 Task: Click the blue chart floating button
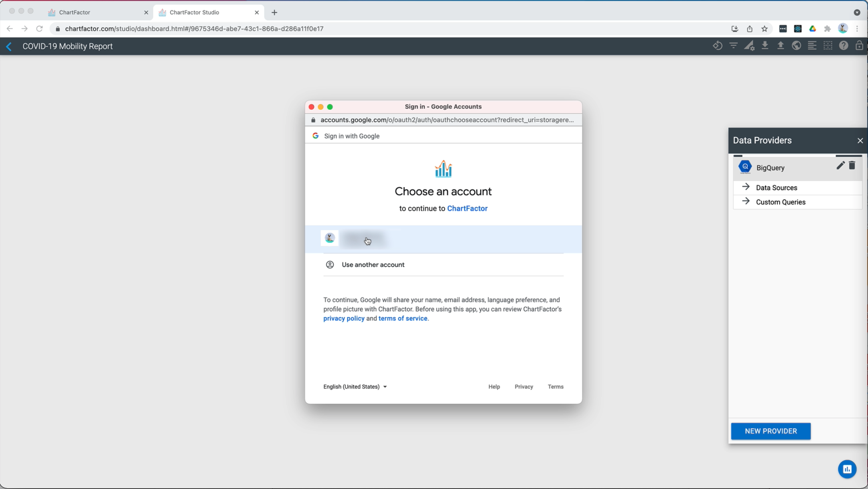(847, 469)
